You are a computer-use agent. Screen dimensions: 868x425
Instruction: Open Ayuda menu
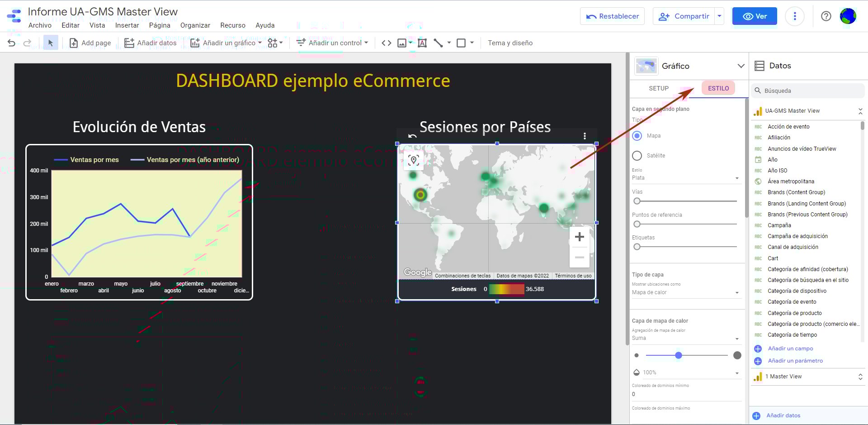(x=265, y=25)
